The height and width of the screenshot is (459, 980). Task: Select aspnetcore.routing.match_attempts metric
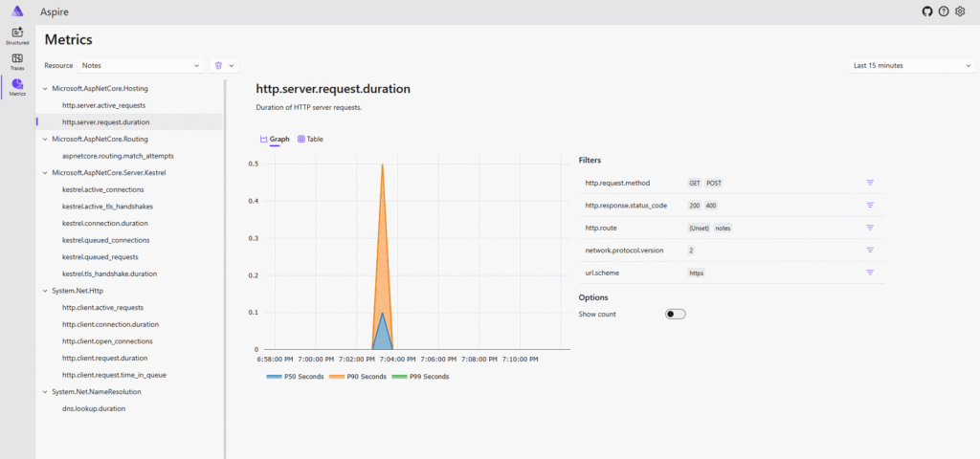(118, 156)
